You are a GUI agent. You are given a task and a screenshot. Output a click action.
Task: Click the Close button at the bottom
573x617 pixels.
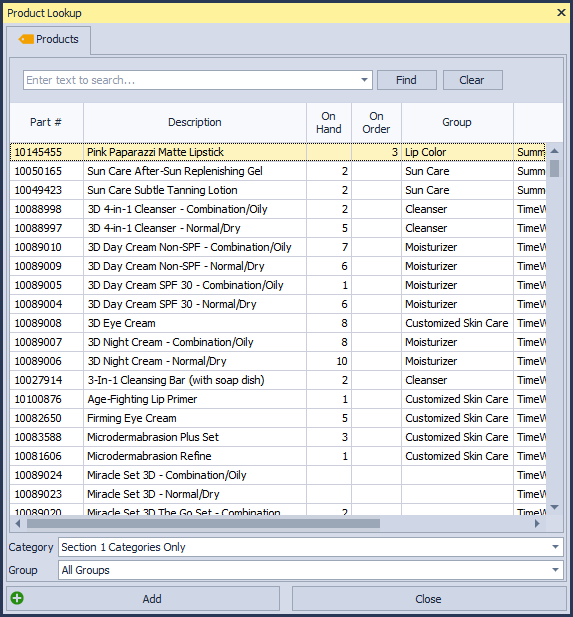(x=429, y=599)
